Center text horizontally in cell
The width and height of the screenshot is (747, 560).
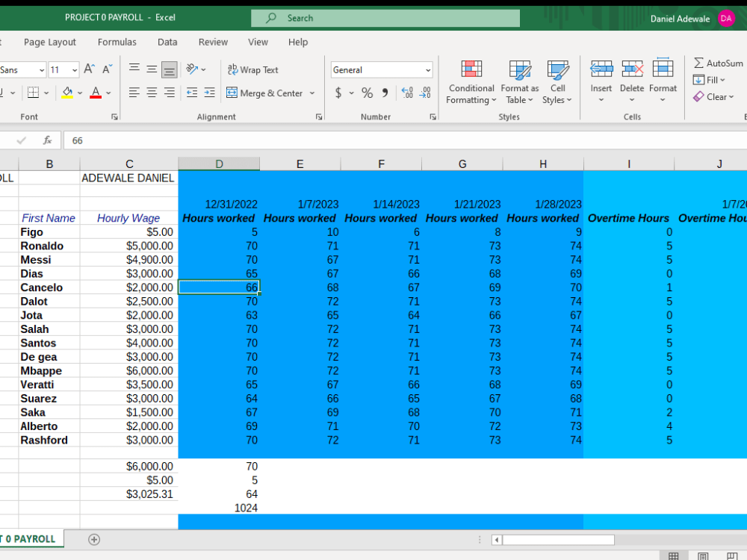point(152,93)
